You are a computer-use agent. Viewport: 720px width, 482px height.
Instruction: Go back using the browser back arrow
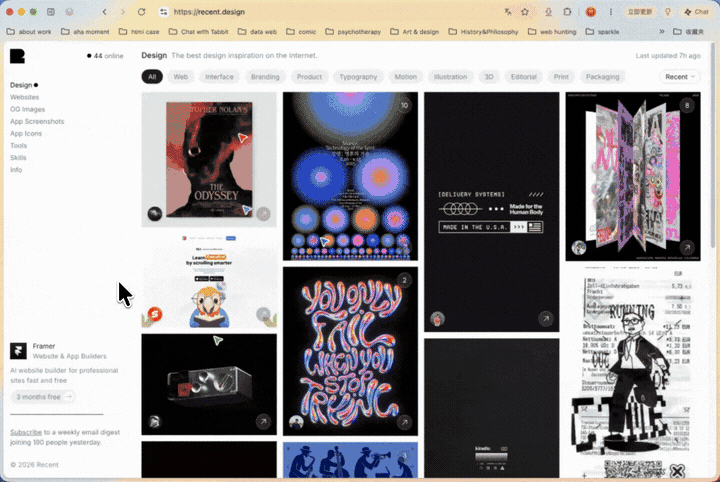(105, 12)
